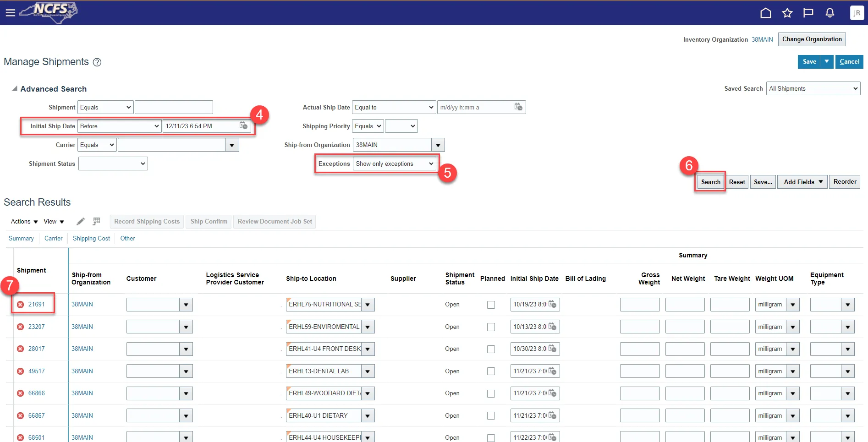Open shipment 23207 link
This screenshot has height=442, width=868.
(37, 327)
